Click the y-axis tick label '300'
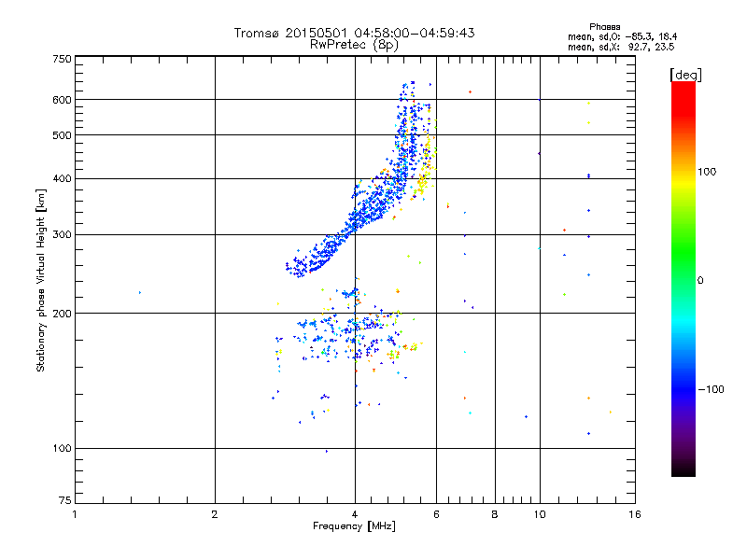The width and height of the screenshot is (747, 560). (63, 235)
